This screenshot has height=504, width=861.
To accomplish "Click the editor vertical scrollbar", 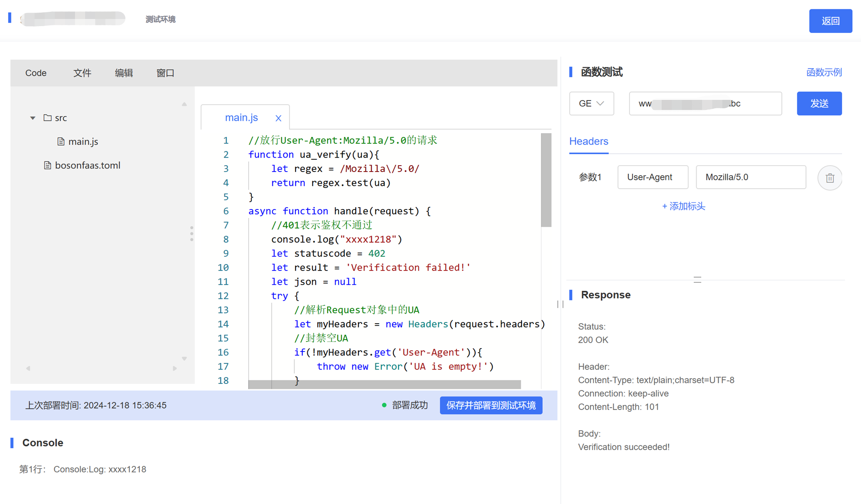I will [546, 180].
